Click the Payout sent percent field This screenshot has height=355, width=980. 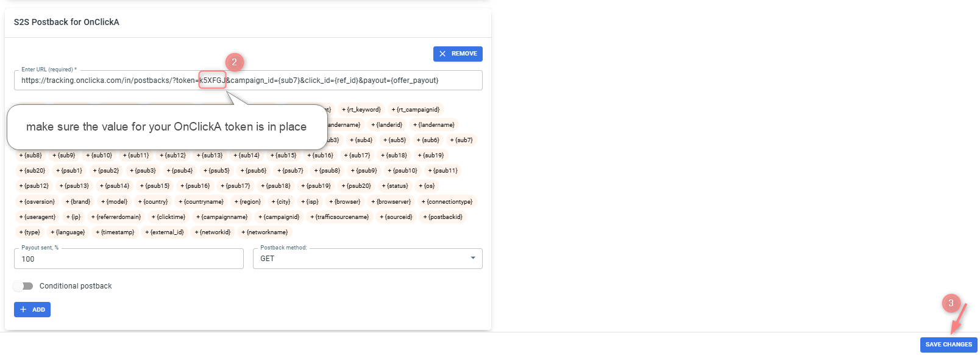(129, 259)
